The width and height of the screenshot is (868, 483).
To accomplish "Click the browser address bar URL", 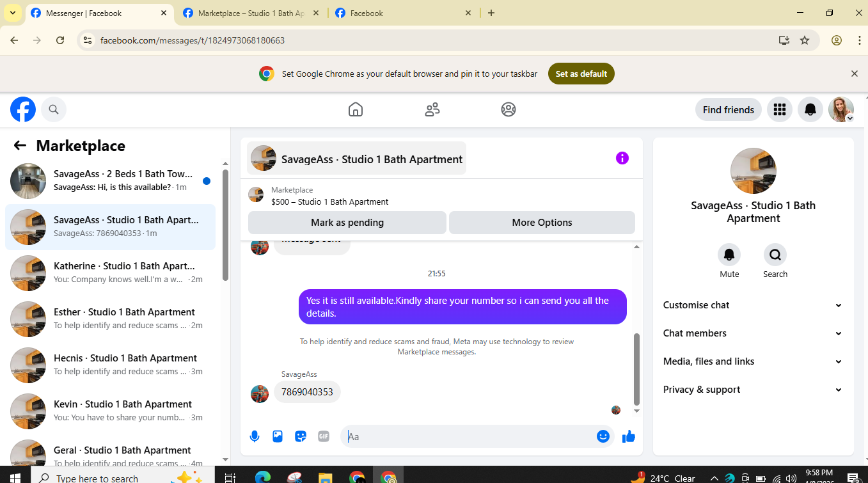I will point(193,40).
